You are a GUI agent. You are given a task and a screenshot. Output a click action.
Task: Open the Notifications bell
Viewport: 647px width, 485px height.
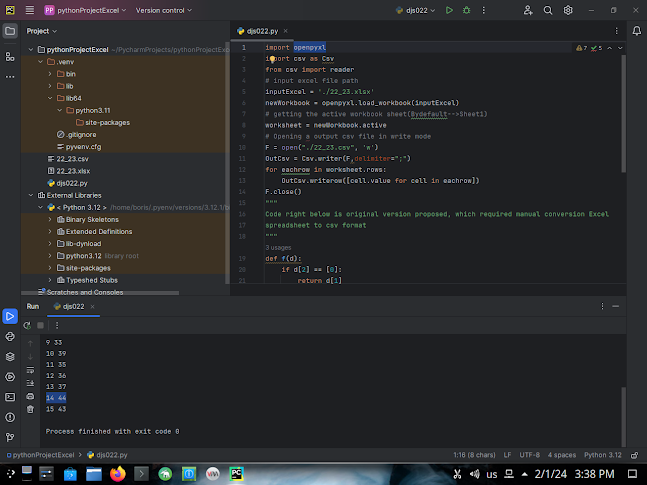pos(637,31)
